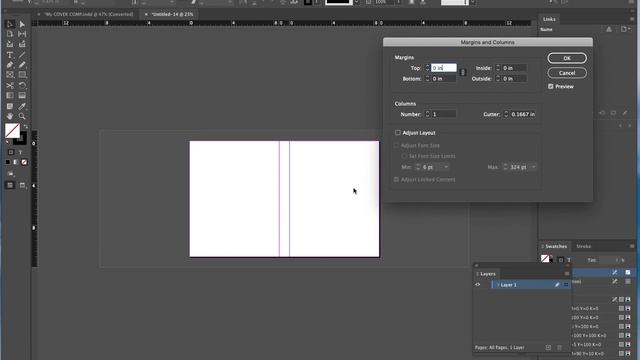Click the Gutter stepper arrows
The height and width of the screenshot is (360, 640).
(506, 114)
